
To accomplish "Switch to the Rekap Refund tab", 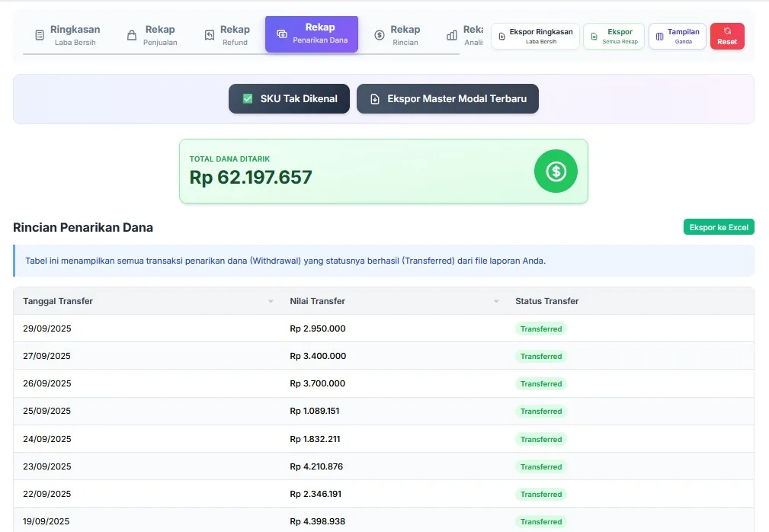I will pos(229,36).
